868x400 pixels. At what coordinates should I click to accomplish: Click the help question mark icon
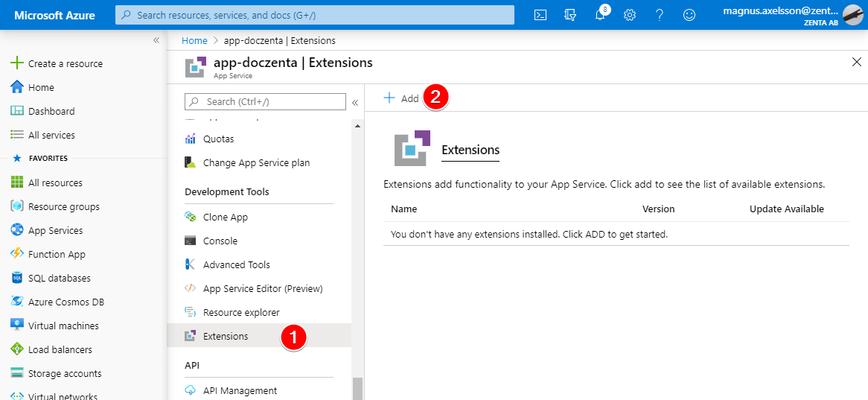point(659,15)
